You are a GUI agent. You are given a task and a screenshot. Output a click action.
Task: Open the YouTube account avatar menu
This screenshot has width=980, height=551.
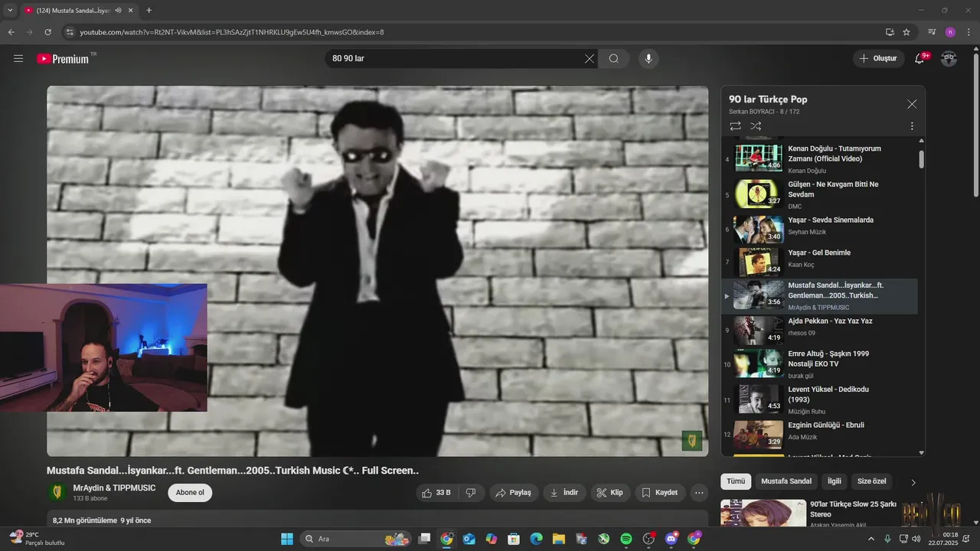949,58
